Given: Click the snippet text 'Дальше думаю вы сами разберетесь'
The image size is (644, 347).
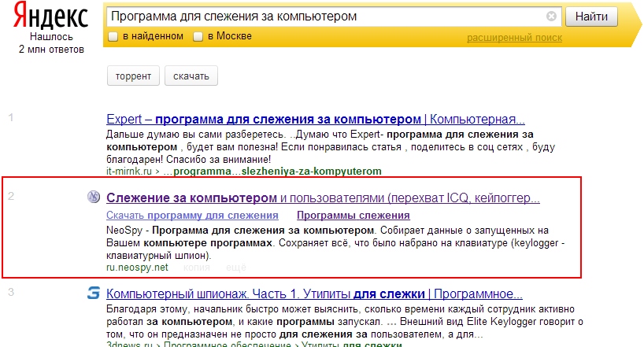Looking at the screenshot, I should tap(195, 135).
